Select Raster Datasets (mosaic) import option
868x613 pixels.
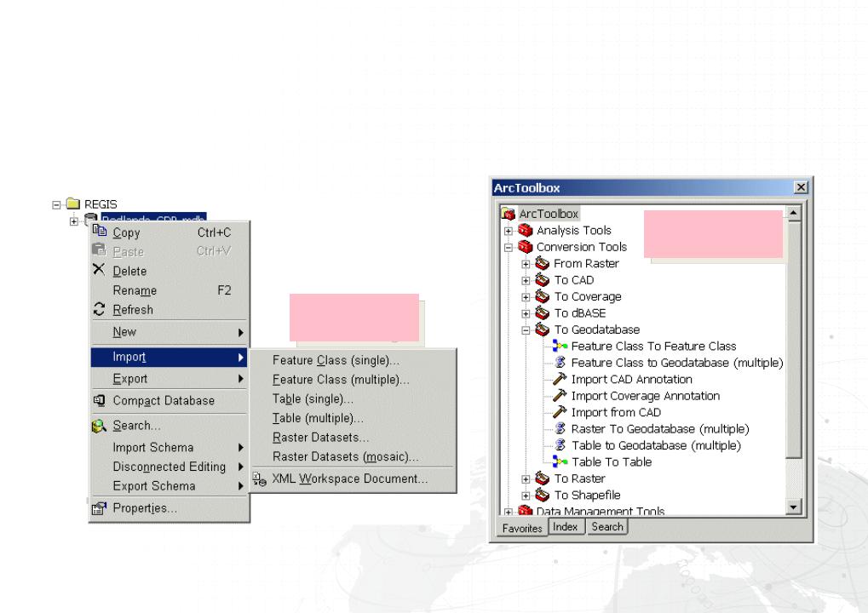pos(354,456)
